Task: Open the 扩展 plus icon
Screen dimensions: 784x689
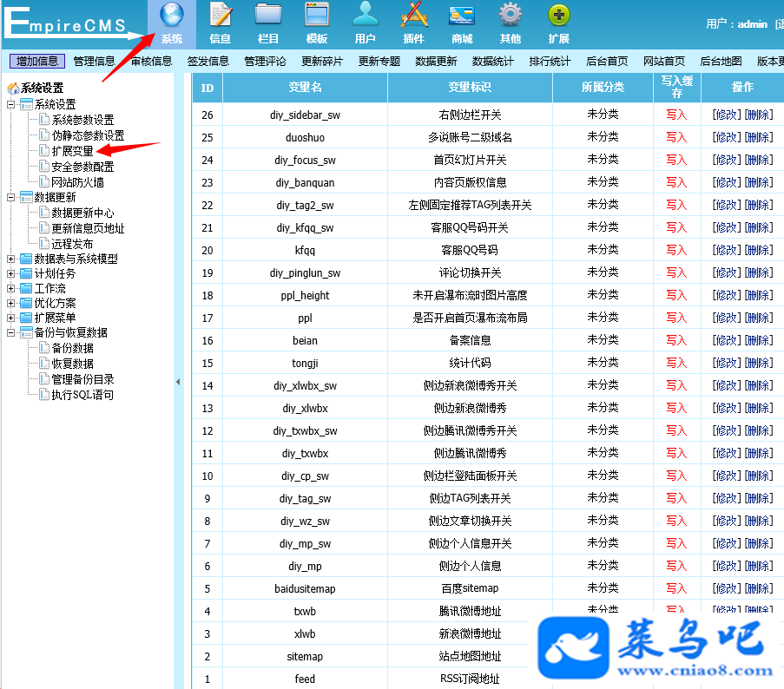Action: (x=559, y=15)
